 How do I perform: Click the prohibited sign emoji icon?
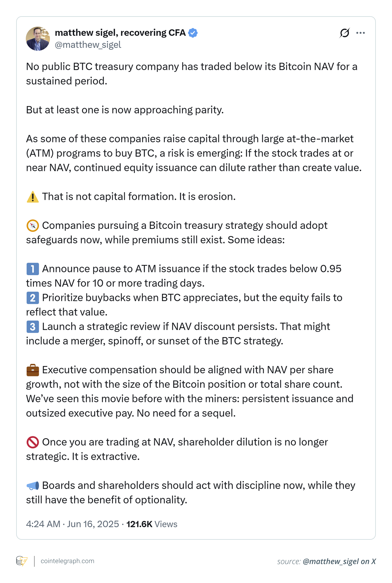pyautogui.click(x=32, y=442)
